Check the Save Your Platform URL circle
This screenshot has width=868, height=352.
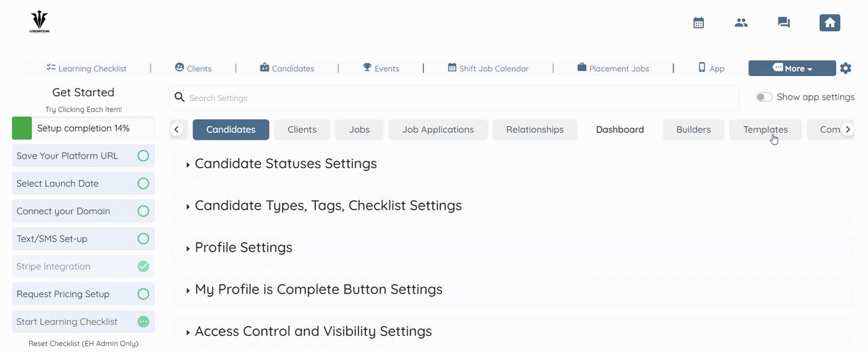(x=143, y=156)
